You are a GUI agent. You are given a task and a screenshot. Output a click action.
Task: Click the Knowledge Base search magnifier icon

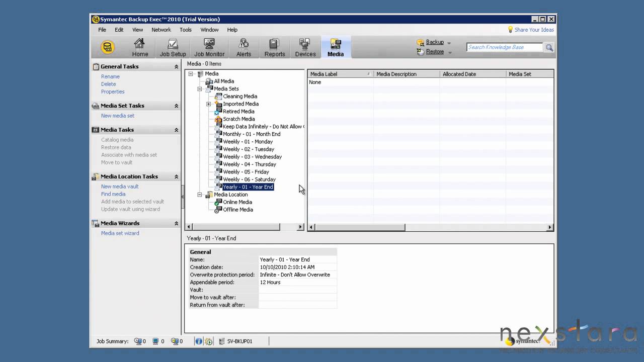point(549,47)
